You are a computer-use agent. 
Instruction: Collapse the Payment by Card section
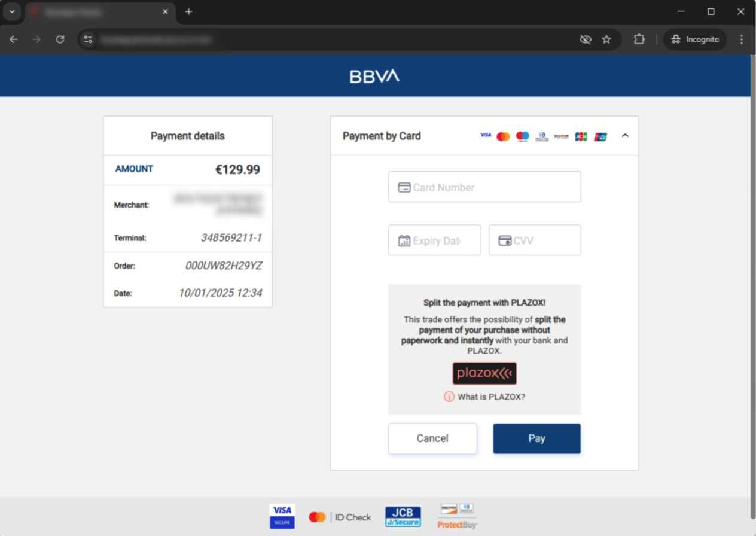625,136
